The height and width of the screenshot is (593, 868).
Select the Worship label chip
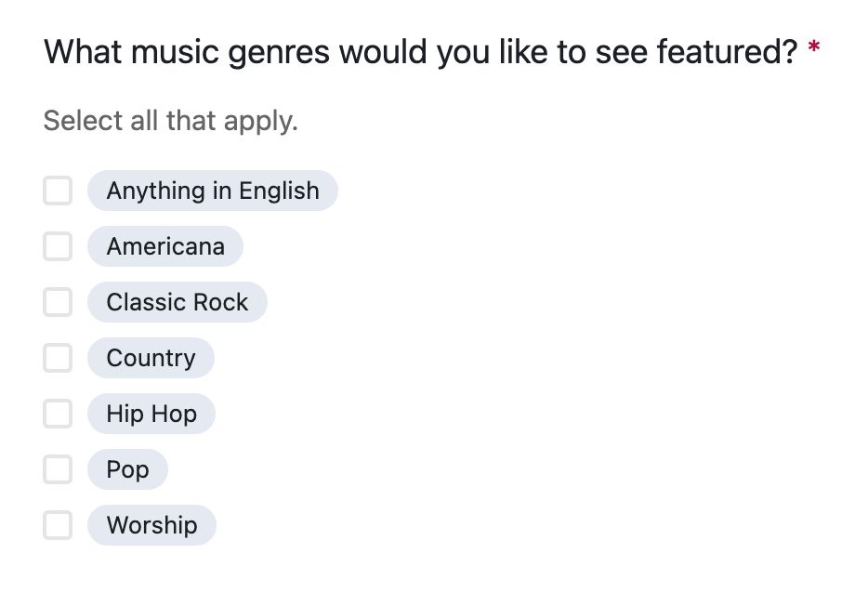tap(151, 525)
